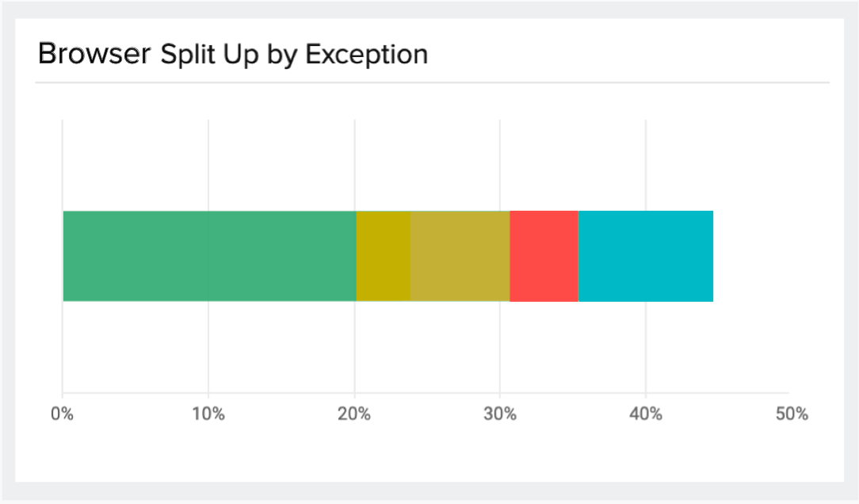Click the horizontal axis line between 40% and 50%
Screen dimensions: 859x504
tap(717, 393)
